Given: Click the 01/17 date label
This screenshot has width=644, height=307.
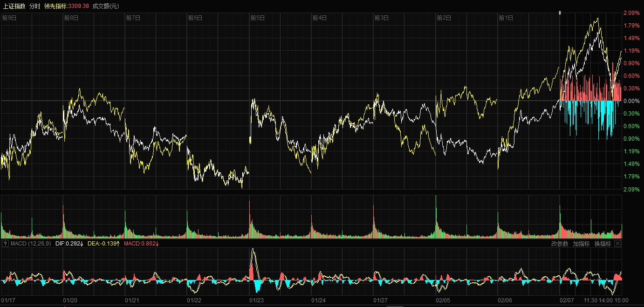Looking at the screenshot, I should click(x=8, y=300).
